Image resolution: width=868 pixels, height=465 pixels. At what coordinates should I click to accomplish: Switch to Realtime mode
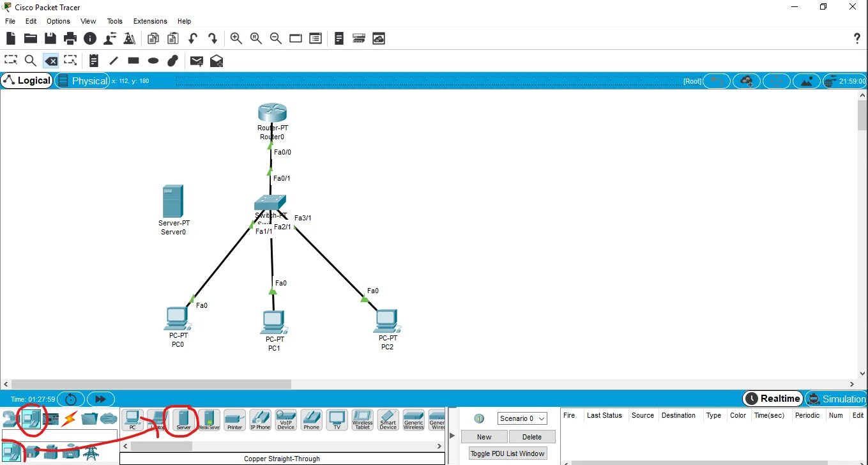[773, 399]
